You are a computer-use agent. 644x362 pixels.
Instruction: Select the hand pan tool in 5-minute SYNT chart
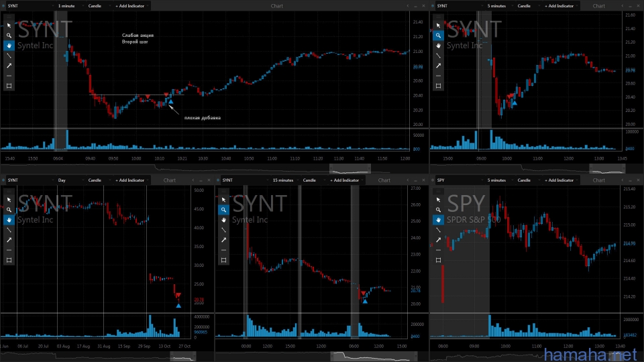438,46
